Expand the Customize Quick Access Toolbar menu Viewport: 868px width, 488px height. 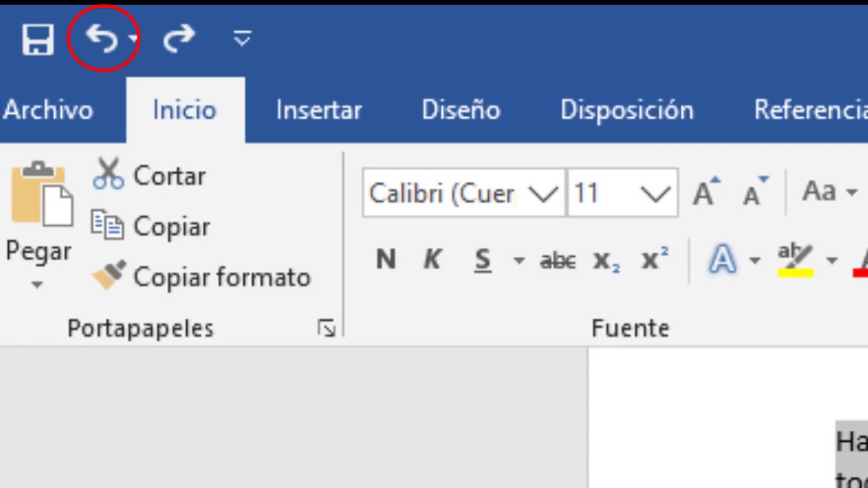pos(242,39)
